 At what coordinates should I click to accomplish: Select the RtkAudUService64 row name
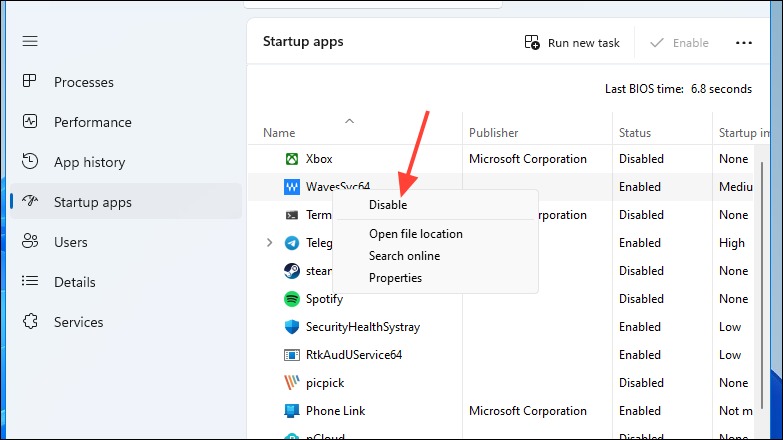[x=354, y=355]
